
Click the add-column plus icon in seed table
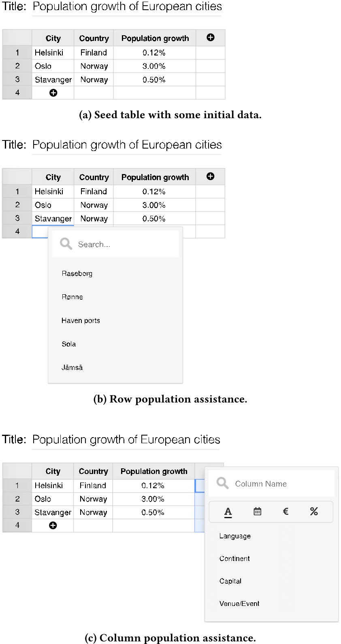pos(211,38)
